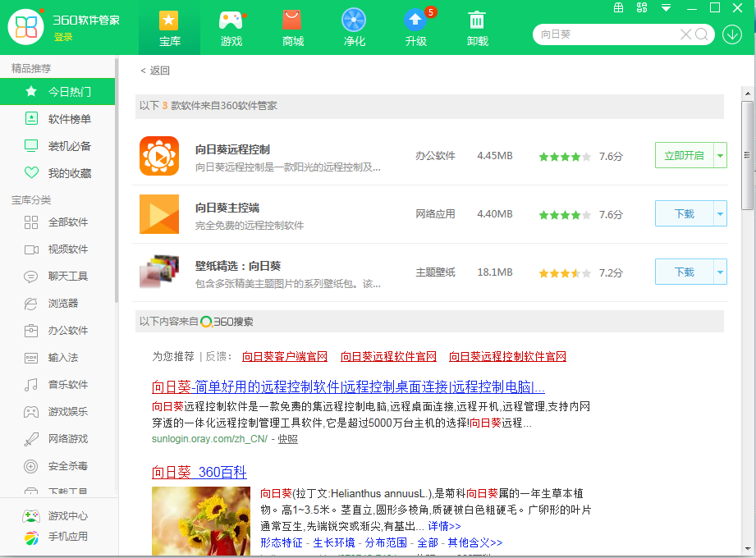Expand dropdown arrow beside 立即开启 button
756x558 pixels.
720,155
